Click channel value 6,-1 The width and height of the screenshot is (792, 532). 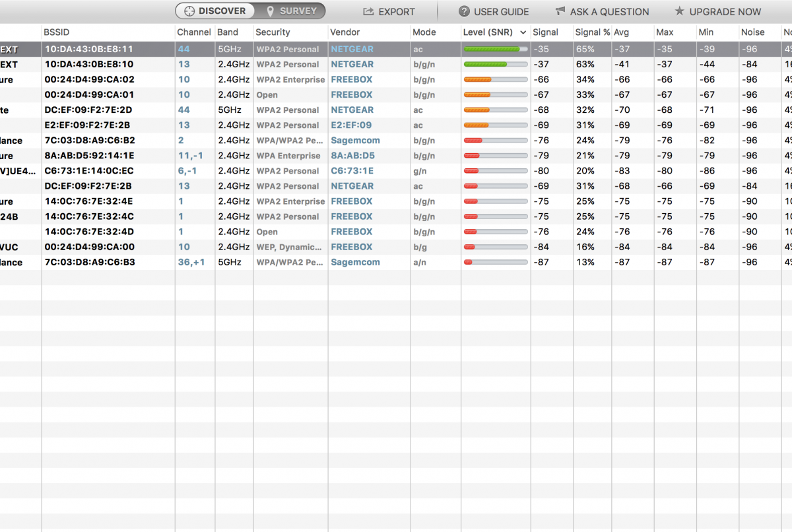(x=187, y=170)
